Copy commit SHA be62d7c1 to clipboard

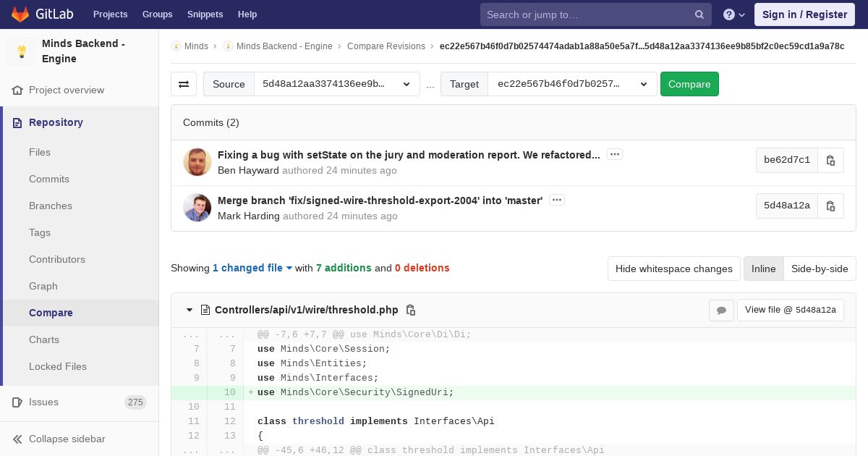tap(830, 160)
